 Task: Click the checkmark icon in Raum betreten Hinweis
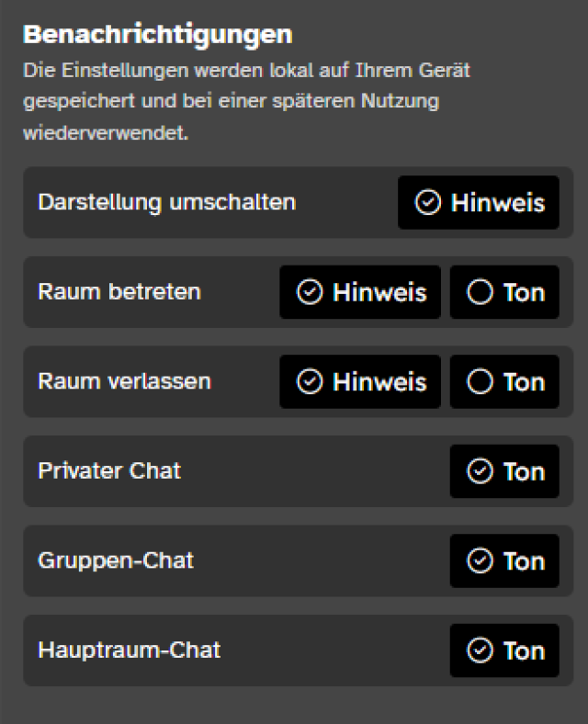tap(311, 292)
